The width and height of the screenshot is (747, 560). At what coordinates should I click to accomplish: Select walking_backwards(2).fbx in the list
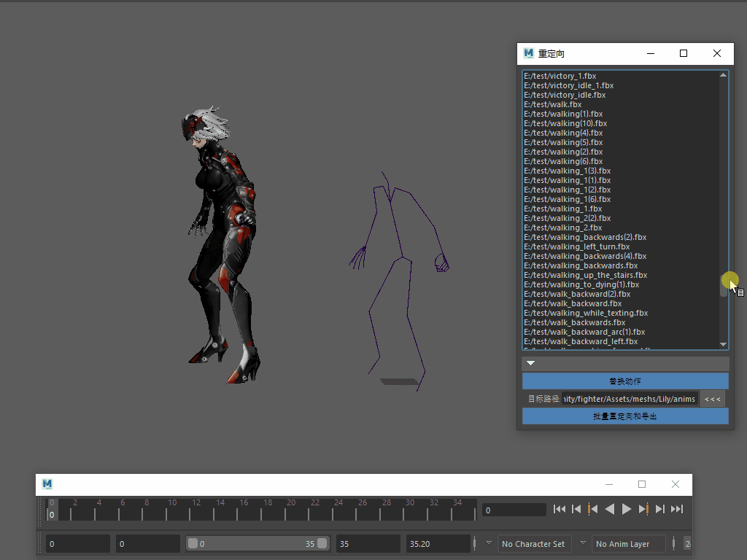pyautogui.click(x=585, y=237)
